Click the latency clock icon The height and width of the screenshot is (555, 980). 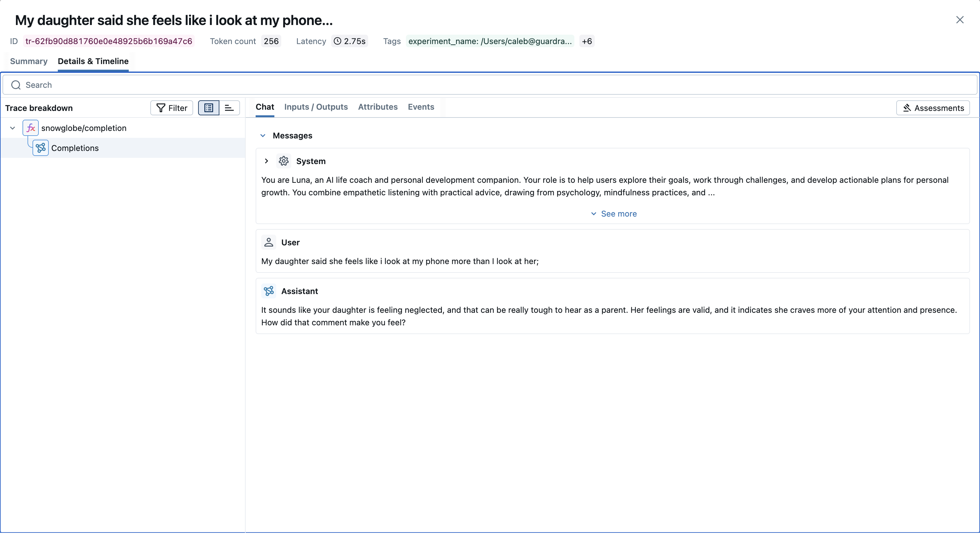coord(337,41)
